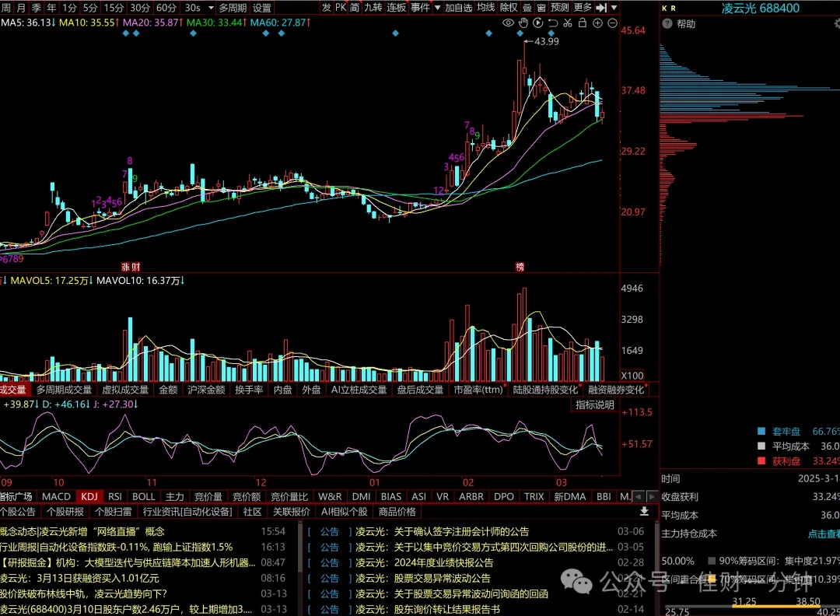
Task: Click the padlock lock icon
Action: point(583,23)
